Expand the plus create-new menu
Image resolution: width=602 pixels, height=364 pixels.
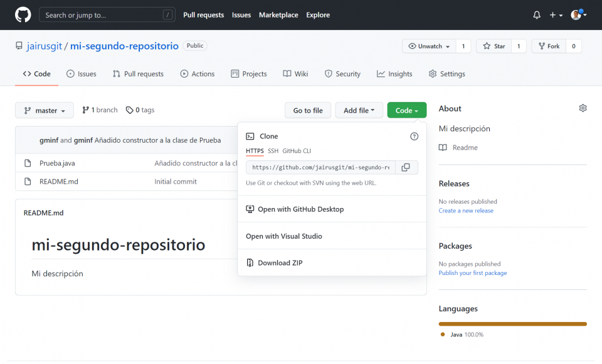point(556,15)
